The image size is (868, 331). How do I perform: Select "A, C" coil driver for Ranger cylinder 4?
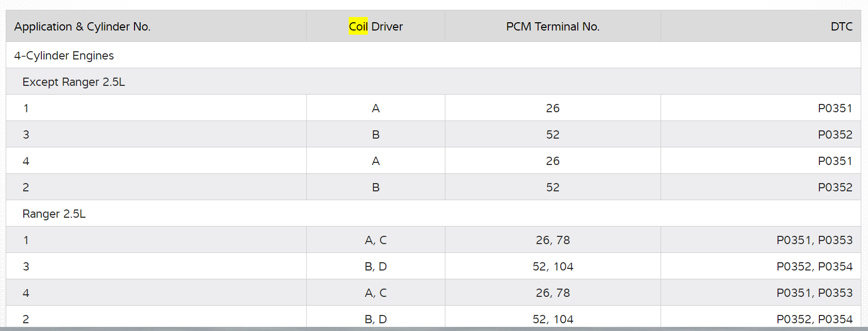(376, 293)
